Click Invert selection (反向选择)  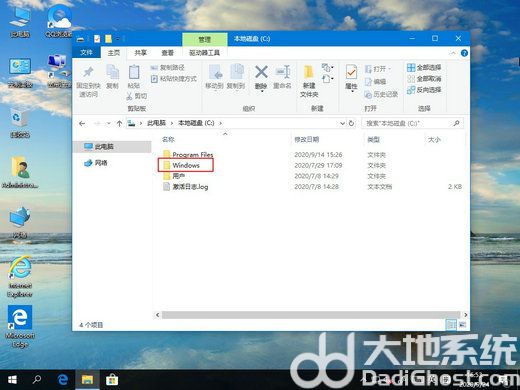point(424,90)
